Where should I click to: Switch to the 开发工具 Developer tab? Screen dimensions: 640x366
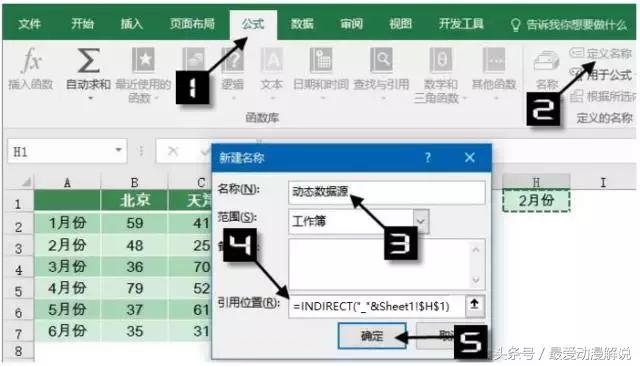tap(461, 24)
